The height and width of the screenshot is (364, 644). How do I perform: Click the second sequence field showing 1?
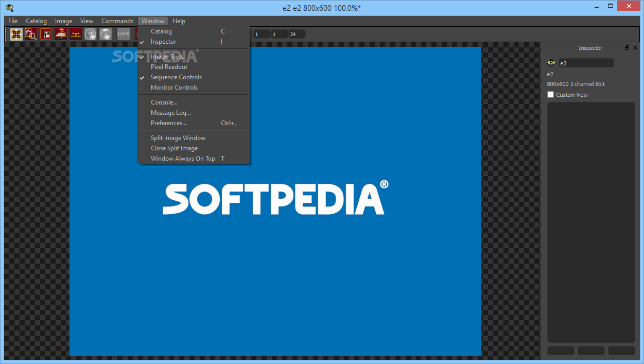279,34
